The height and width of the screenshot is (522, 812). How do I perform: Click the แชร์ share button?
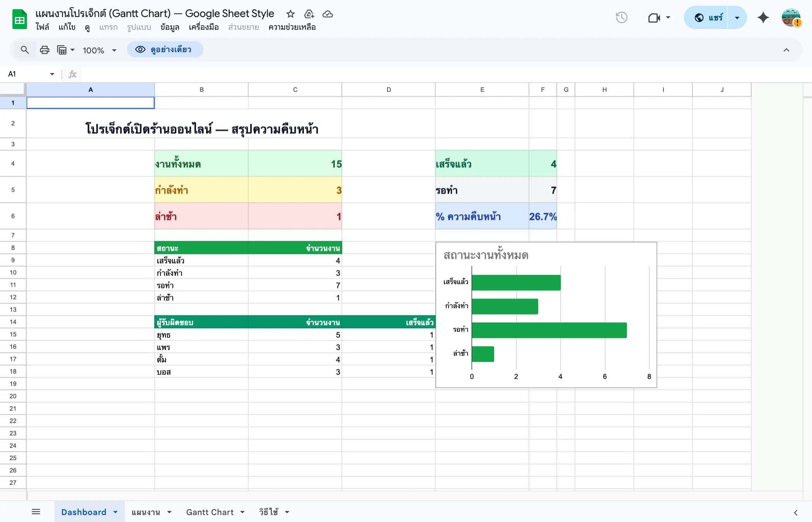(x=714, y=17)
